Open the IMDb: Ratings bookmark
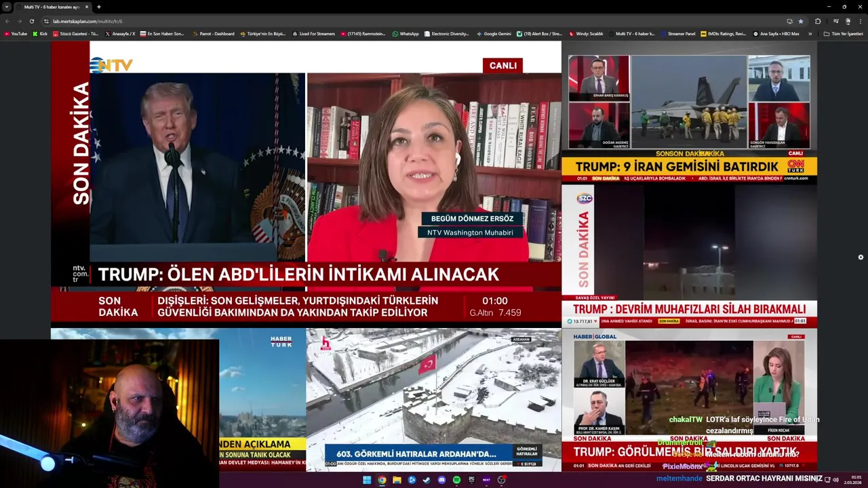This screenshot has height=488, width=868. point(724,33)
